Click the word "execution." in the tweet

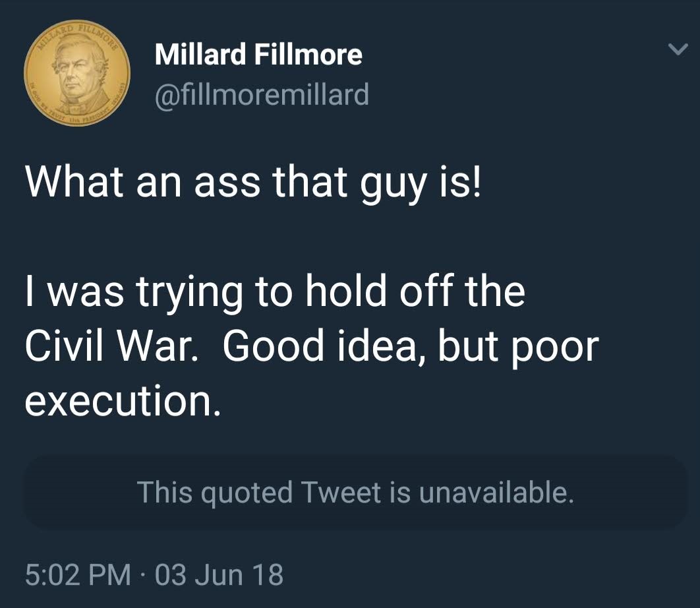pos(122,402)
